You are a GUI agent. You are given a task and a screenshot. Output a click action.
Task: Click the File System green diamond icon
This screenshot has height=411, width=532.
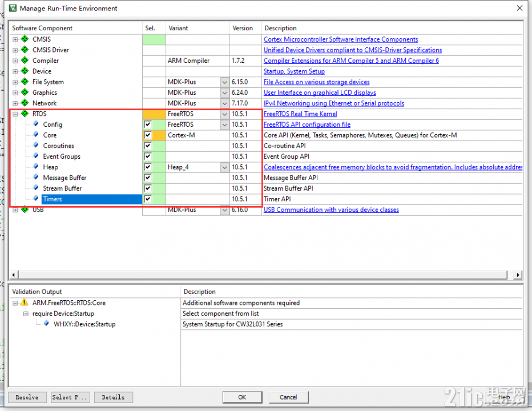click(25, 82)
